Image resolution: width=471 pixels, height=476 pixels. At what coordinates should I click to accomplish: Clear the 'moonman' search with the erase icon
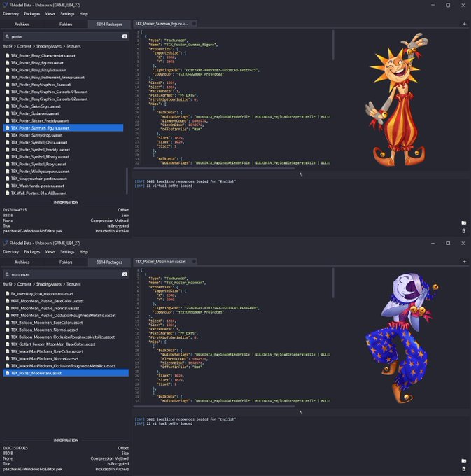tap(125, 274)
